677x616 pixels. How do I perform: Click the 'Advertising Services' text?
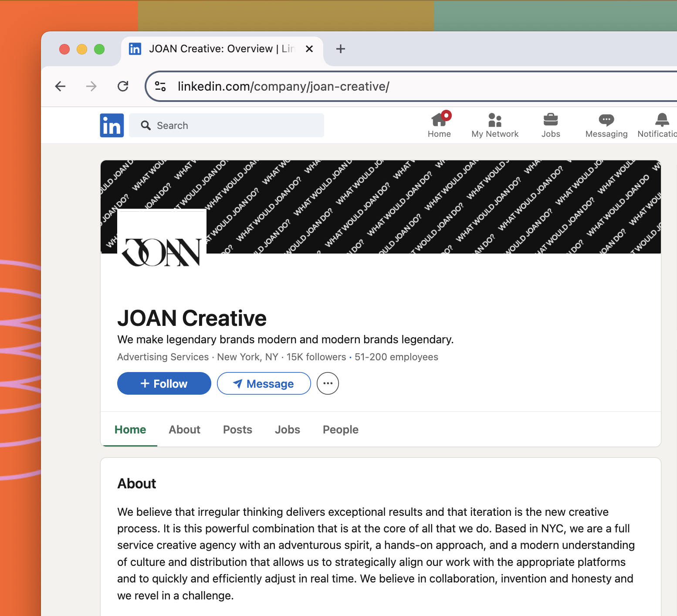pyautogui.click(x=163, y=357)
